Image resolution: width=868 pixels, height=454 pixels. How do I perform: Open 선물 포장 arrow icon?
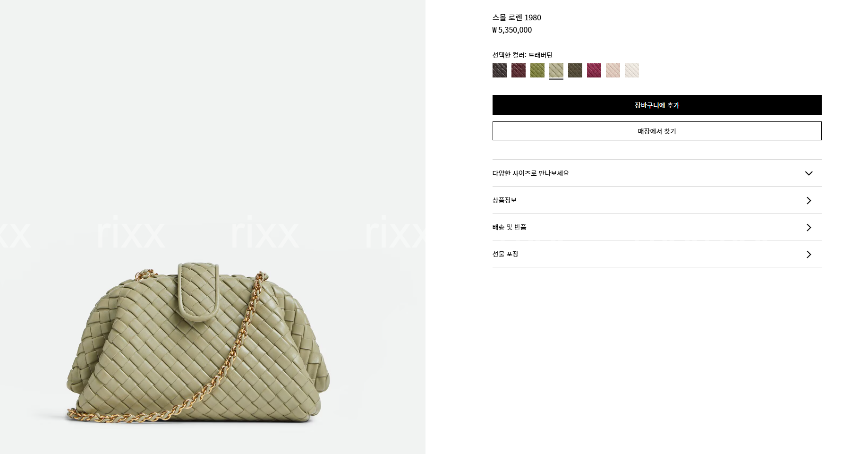[809, 254]
